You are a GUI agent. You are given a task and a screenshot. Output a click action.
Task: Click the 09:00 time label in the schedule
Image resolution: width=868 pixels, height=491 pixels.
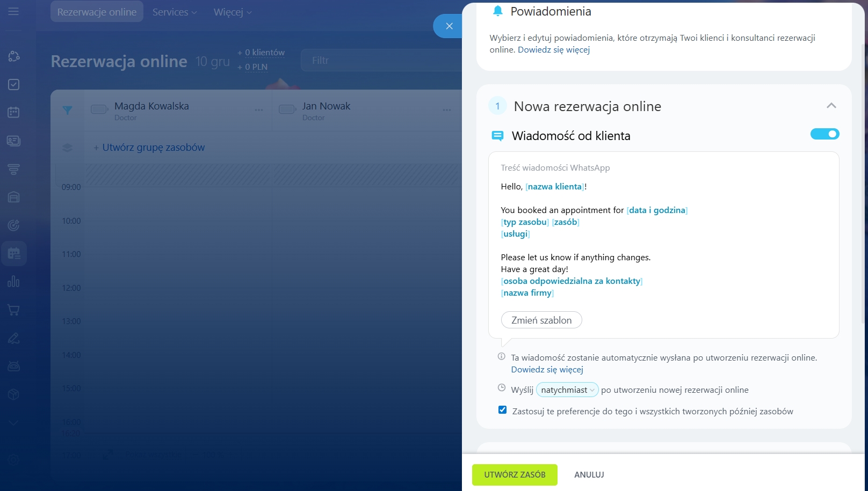pyautogui.click(x=71, y=187)
